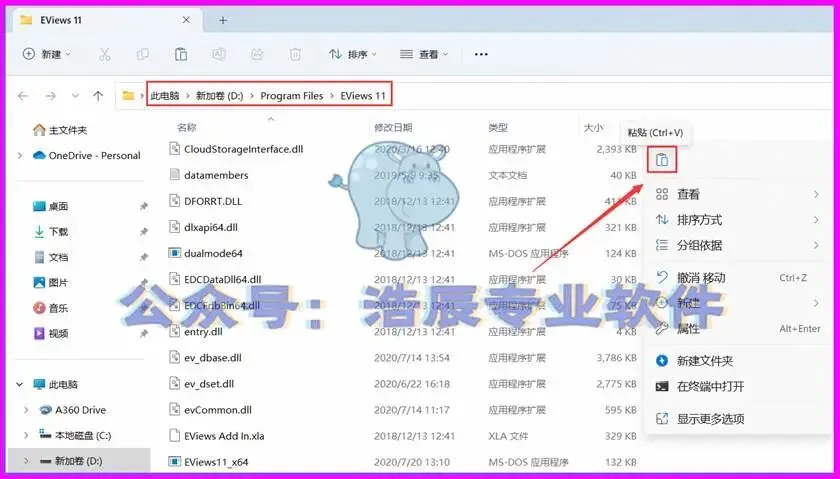
Task: Open 音乐 music in sidebar
Action: (x=51, y=308)
